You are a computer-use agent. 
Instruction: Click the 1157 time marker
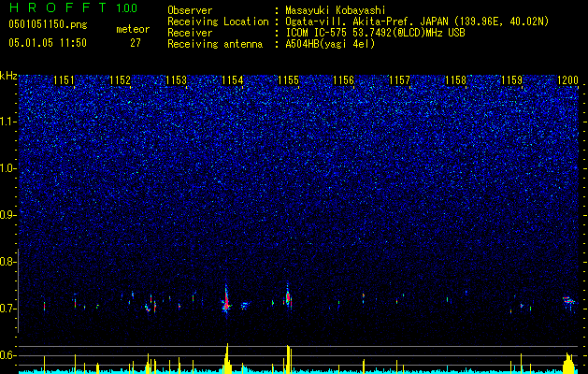pyautogui.click(x=400, y=80)
